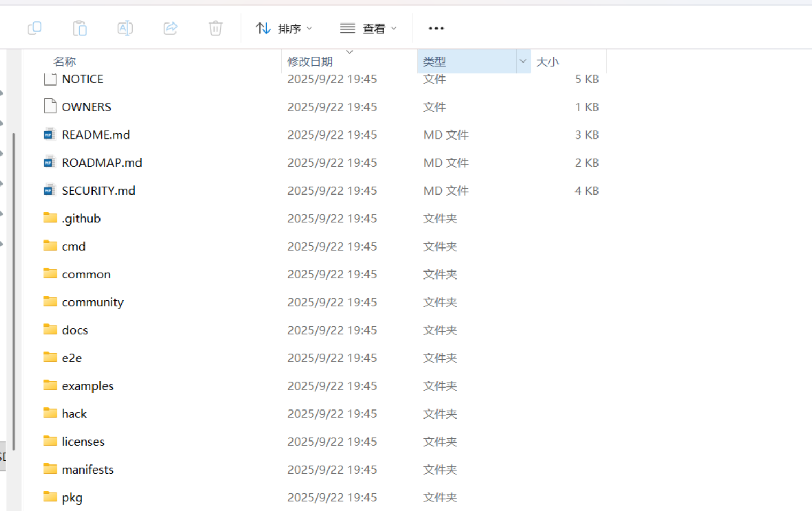Screen dimensions: 812x511
Task: Click the SECURITY.md file icon
Action: pos(50,189)
